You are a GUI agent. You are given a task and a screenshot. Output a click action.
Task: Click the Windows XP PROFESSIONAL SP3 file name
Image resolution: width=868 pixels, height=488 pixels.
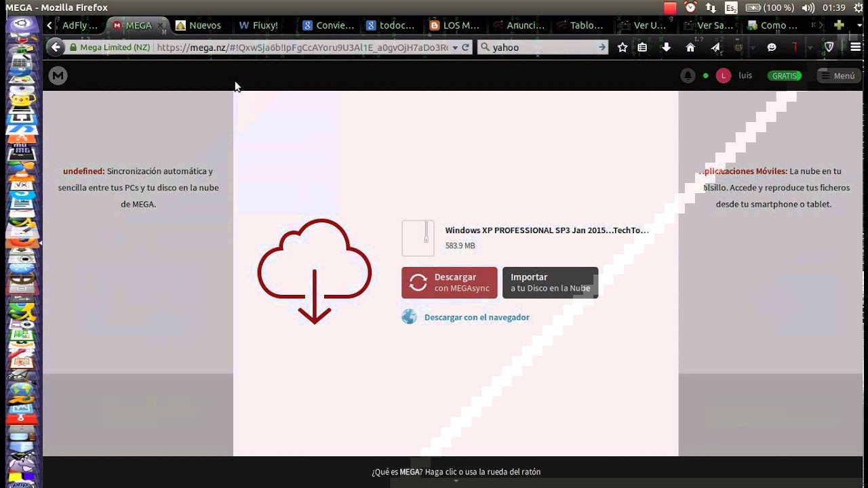(x=547, y=230)
